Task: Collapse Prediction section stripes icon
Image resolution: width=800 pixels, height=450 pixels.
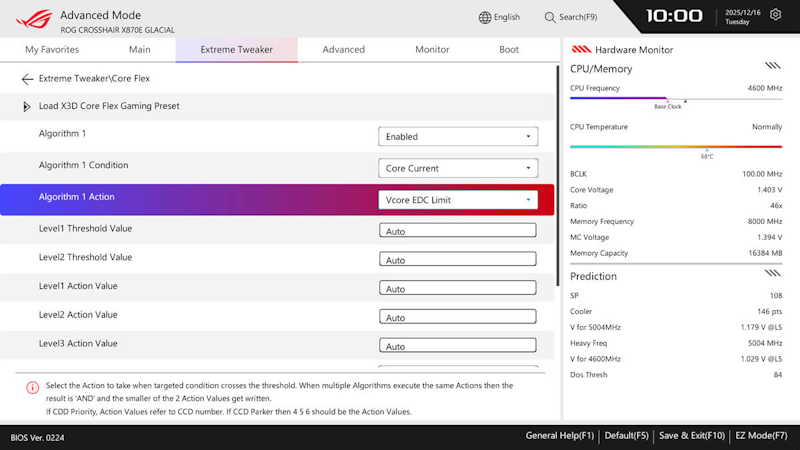Action: click(x=772, y=273)
